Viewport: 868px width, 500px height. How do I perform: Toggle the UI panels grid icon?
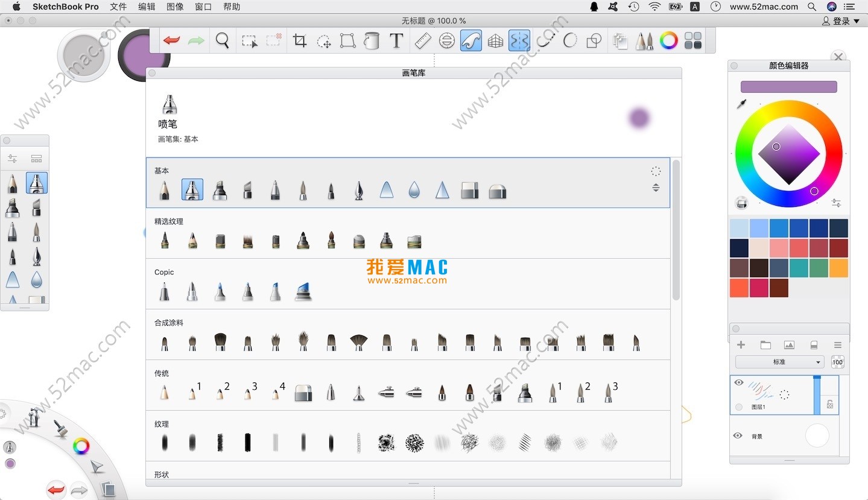click(694, 40)
